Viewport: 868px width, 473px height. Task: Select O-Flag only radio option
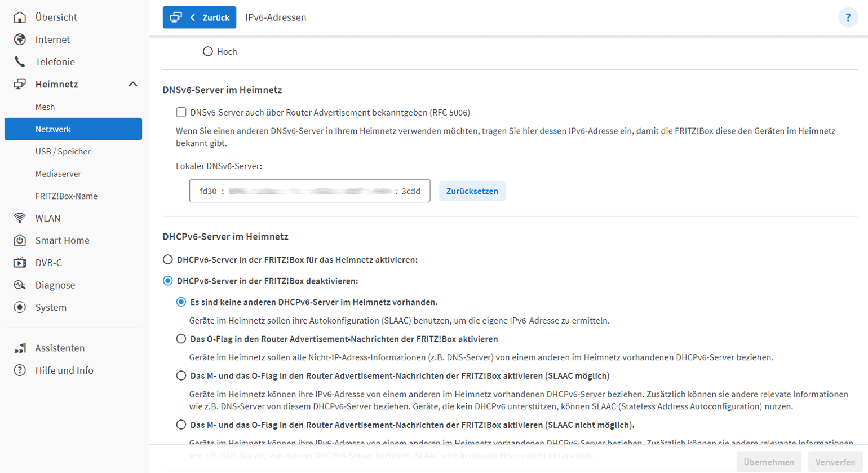(x=181, y=339)
